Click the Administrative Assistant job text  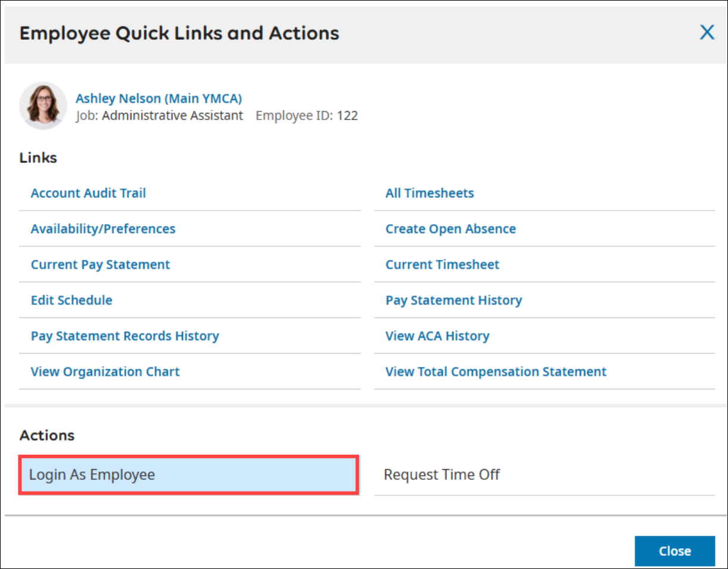click(x=172, y=115)
